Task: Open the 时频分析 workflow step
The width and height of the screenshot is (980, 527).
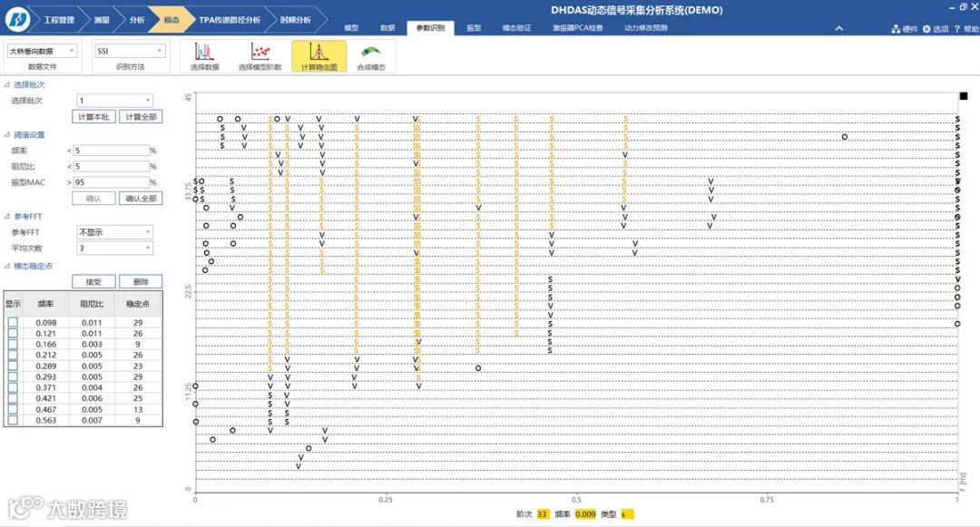Action: [x=296, y=20]
